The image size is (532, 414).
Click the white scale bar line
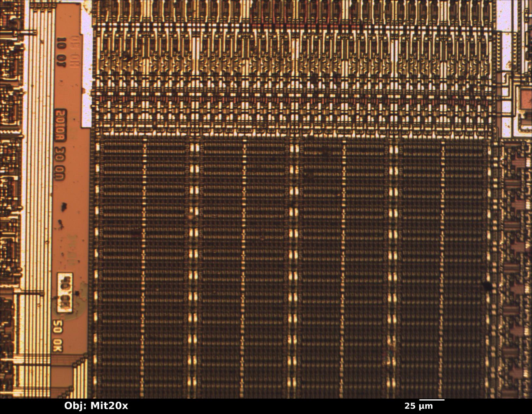tap(432, 399)
